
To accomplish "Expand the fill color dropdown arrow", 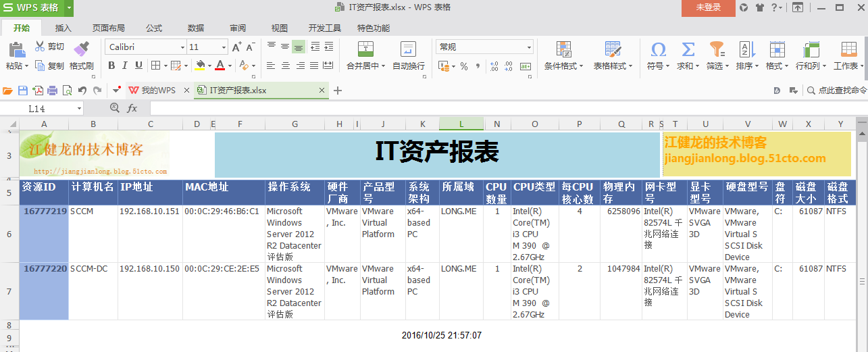I will coord(209,66).
